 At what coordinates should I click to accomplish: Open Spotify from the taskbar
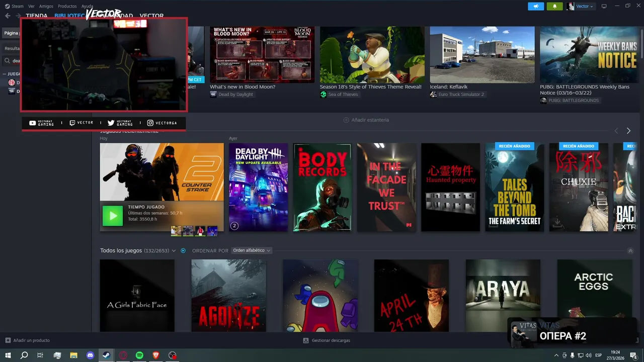139,355
